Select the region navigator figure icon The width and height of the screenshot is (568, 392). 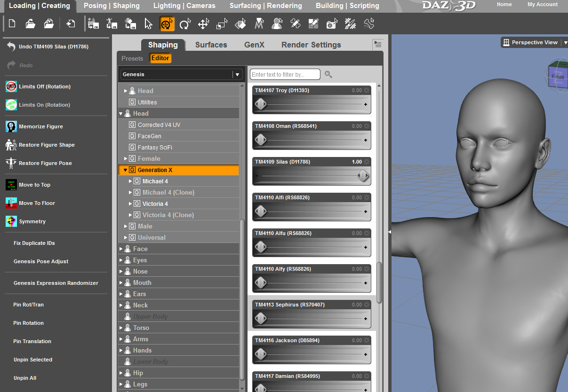click(277, 24)
